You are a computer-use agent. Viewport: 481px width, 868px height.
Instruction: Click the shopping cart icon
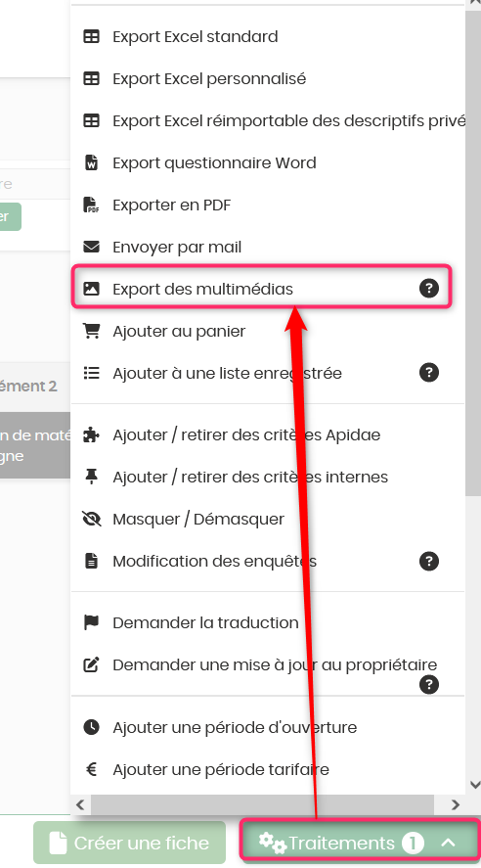point(91,331)
